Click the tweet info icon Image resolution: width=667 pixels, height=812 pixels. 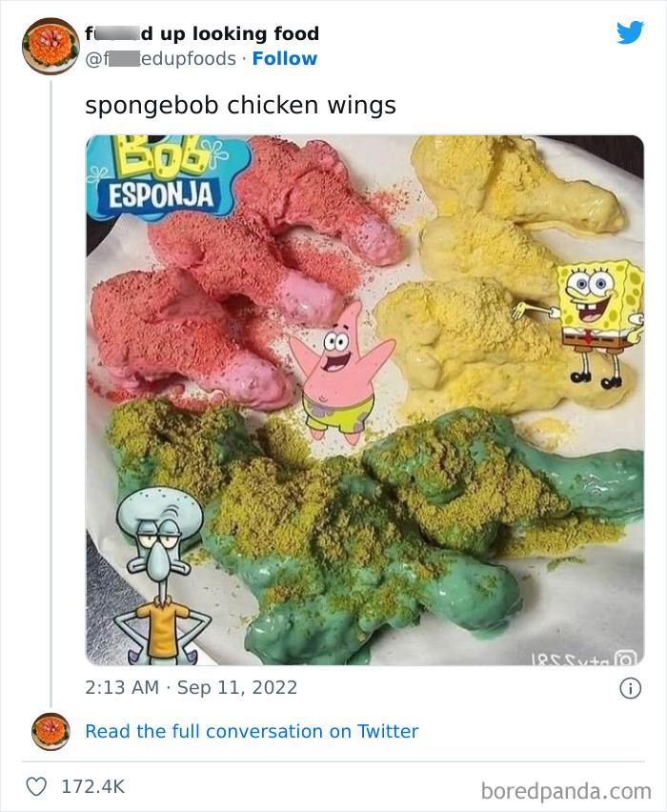tap(628, 686)
